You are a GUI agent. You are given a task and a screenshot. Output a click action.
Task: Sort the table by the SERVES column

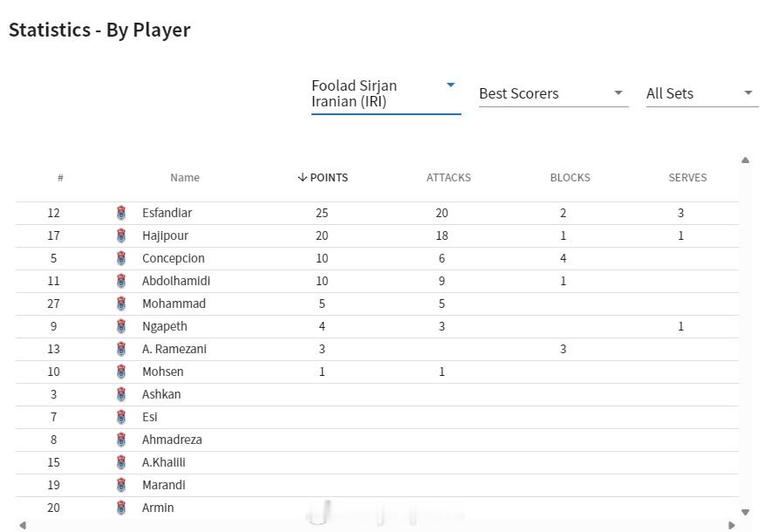687,178
